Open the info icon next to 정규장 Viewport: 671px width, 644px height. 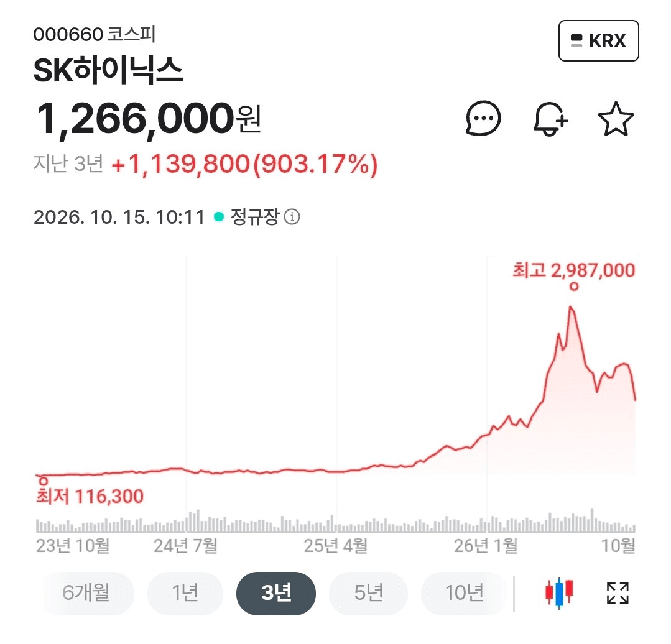coord(292,217)
